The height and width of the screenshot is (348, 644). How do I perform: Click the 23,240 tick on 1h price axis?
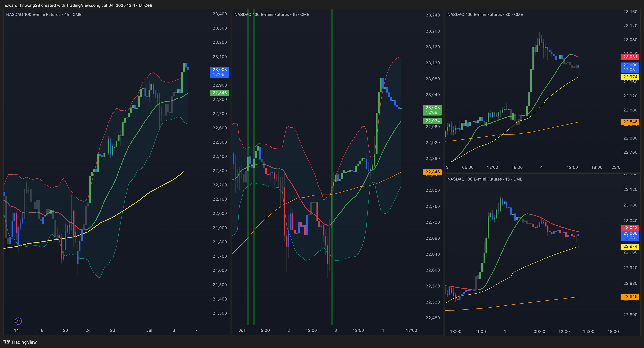[433, 15]
